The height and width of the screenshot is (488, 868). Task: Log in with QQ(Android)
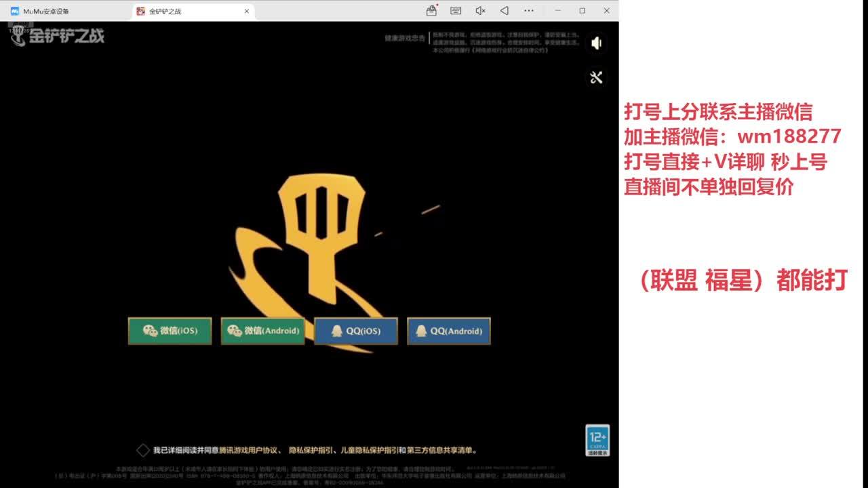click(448, 331)
